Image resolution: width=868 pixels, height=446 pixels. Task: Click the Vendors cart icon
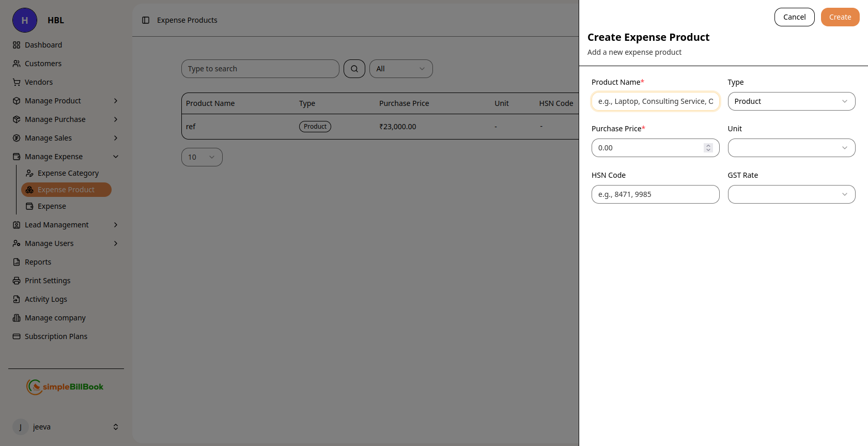click(17, 82)
